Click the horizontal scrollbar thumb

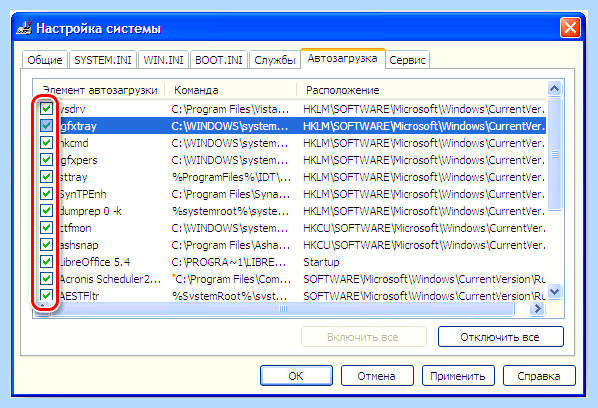click(283, 308)
